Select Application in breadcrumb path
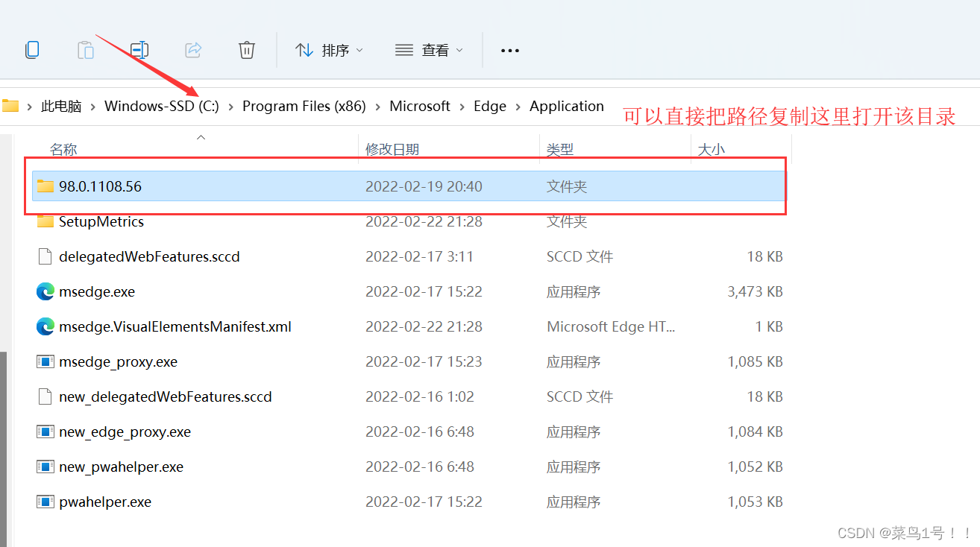The image size is (980, 547). click(x=567, y=107)
